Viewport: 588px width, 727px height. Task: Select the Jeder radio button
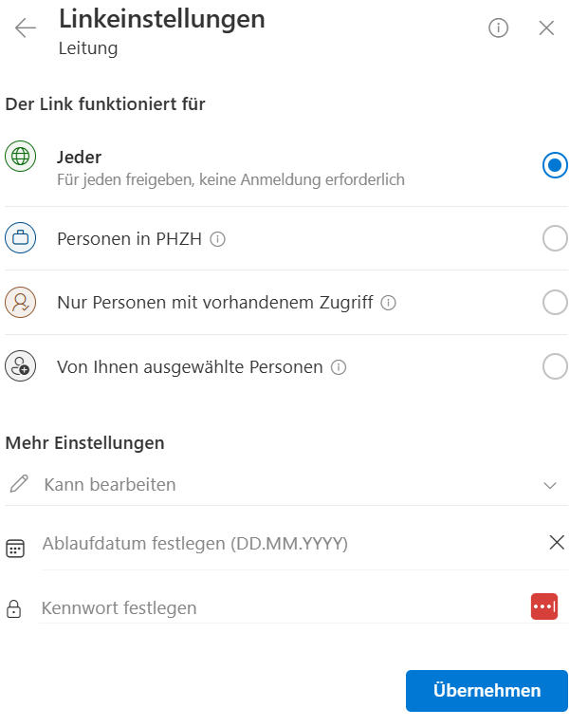pos(555,165)
